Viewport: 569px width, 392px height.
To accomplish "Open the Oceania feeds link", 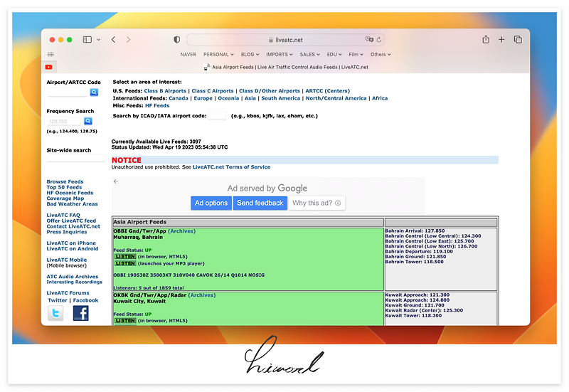I will click(x=228, y=98).
